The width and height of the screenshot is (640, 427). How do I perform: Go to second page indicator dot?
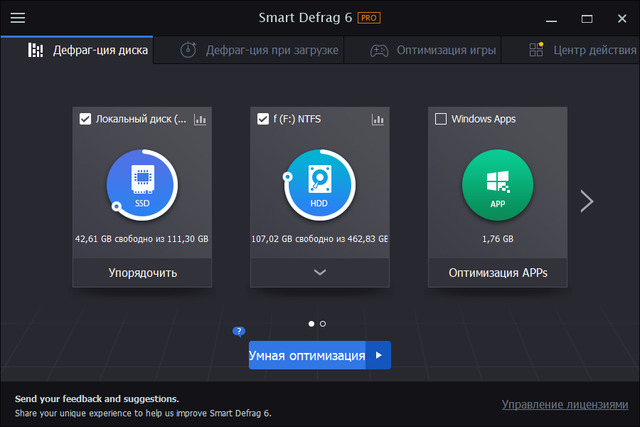pyautogui.click(x=323, y=324)
